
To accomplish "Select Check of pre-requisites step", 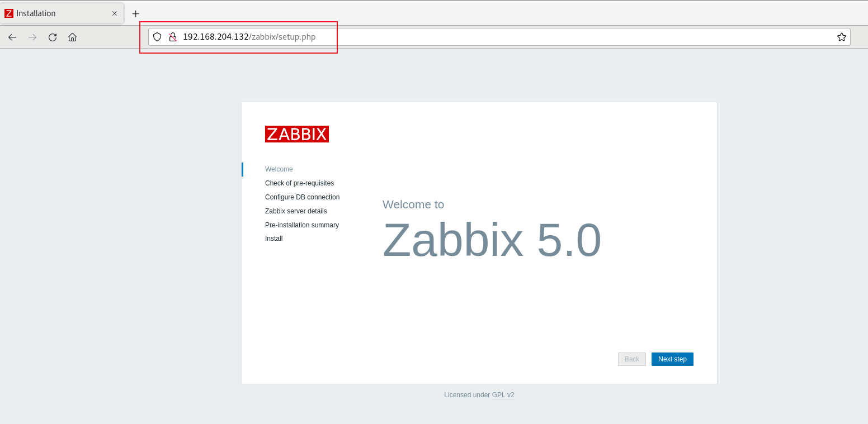I will tap(299, 183).
